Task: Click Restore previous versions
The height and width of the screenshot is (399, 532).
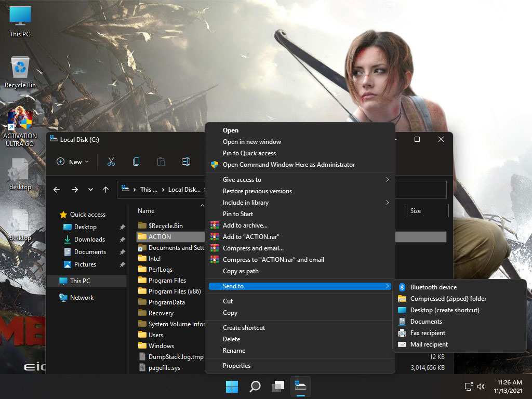Action: coord(300,191)
